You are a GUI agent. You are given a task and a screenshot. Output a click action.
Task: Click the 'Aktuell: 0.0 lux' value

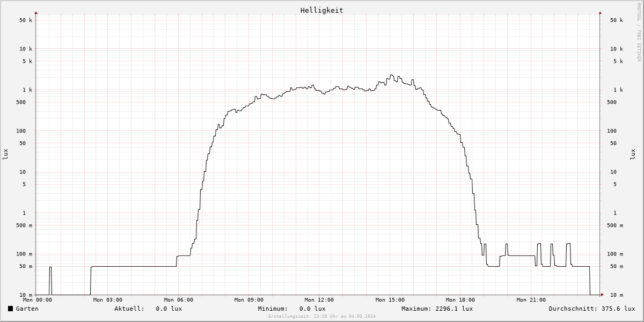148,309
